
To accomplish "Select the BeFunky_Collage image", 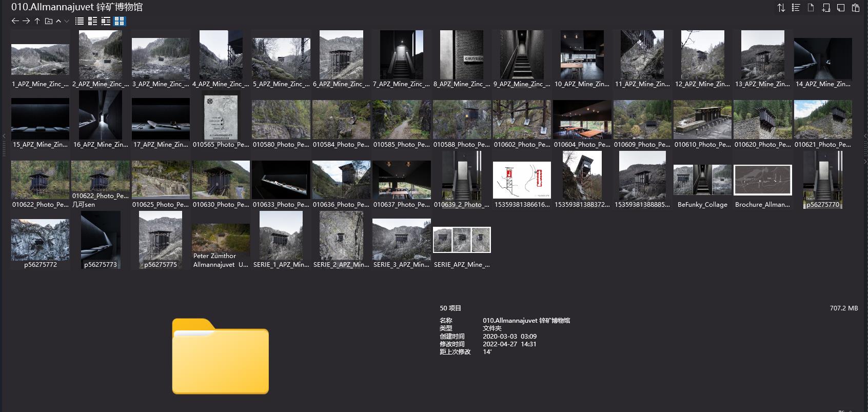I will click(702, 180).
